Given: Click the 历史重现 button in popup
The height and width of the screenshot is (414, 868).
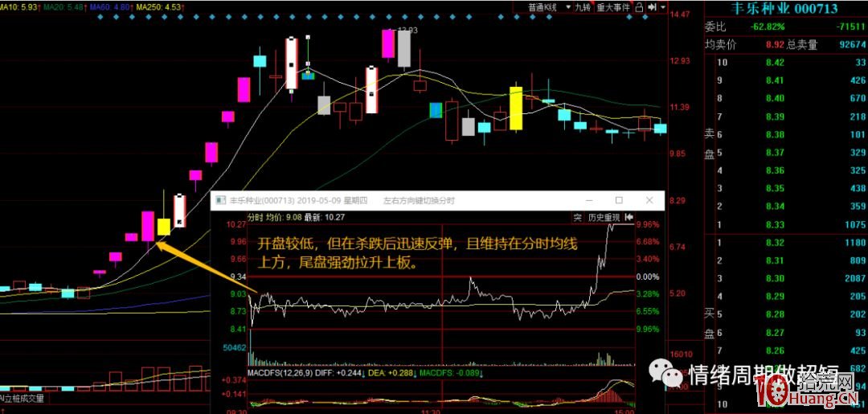Looking at the screenshot, I should (604, 218).
